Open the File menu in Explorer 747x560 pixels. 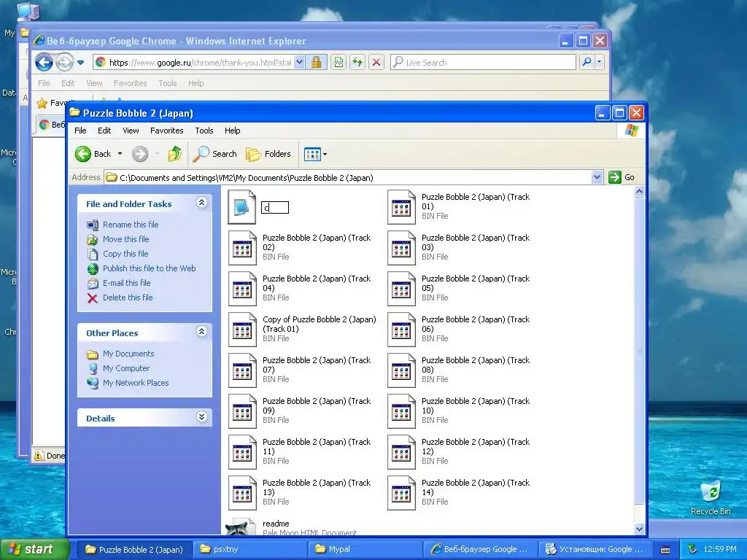point(80,131)
